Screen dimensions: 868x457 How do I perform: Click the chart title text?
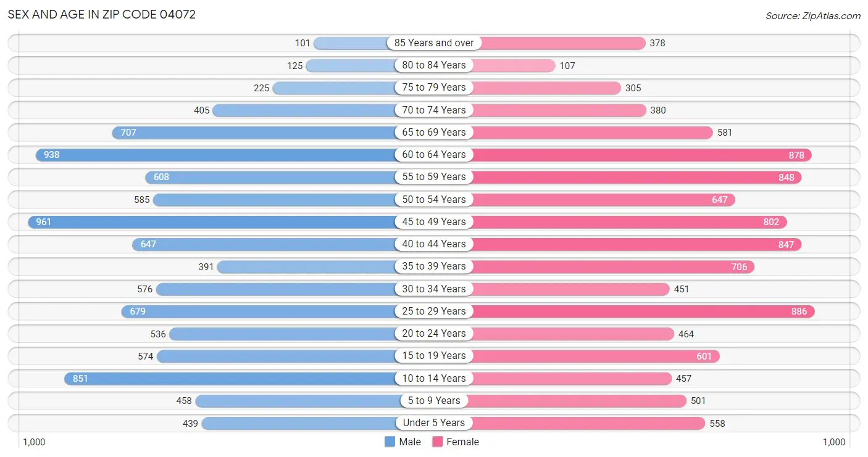tap(102, 15)
